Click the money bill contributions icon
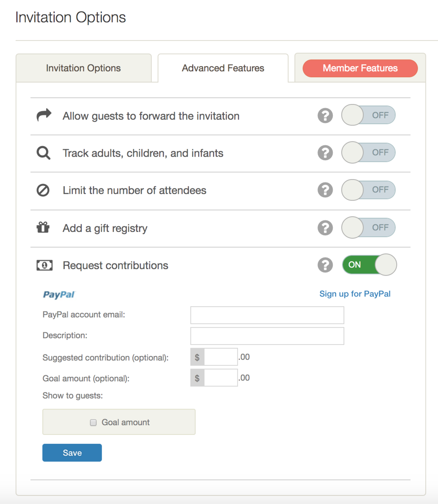The image size is (438, 504). tap(44, 265)
